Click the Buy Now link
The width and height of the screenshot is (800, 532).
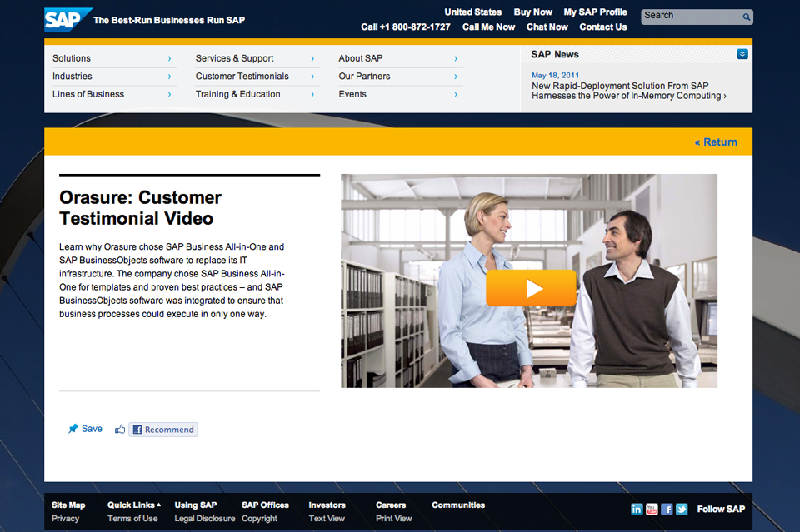coord(532,12)
